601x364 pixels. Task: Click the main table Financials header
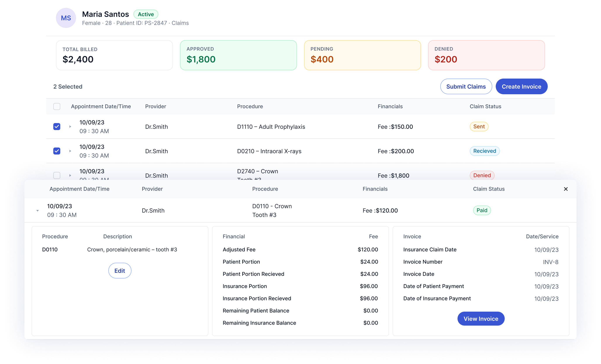pyautogui.click(x=390, y=106)
